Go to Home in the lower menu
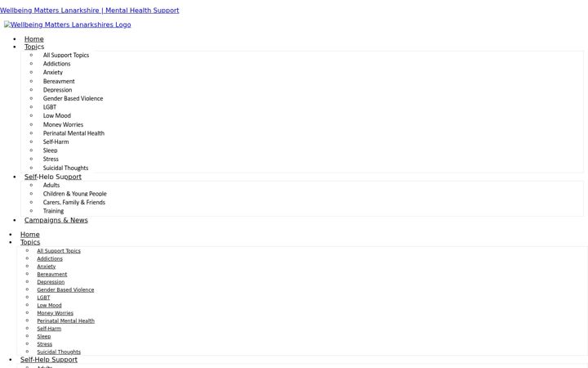Viewport: 588px width, 368px height. pyautogui.click(x=30, y=235)
